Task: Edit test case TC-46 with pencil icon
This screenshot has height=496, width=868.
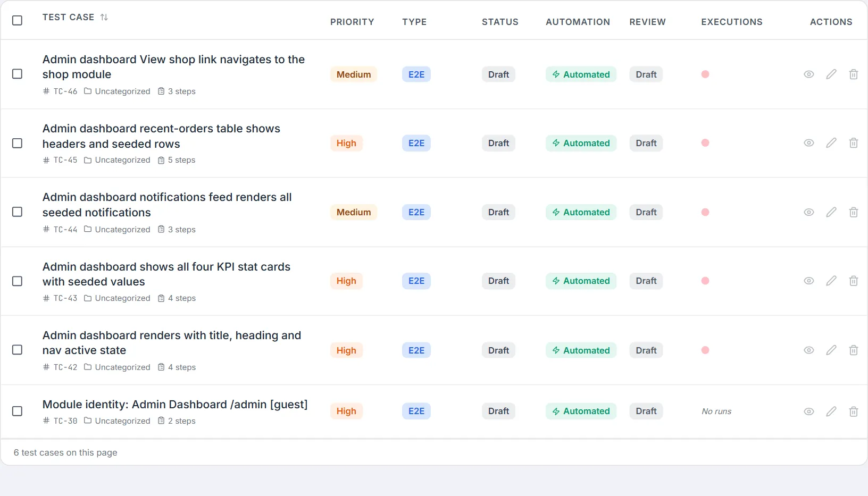Action: [x=831, y=74]
